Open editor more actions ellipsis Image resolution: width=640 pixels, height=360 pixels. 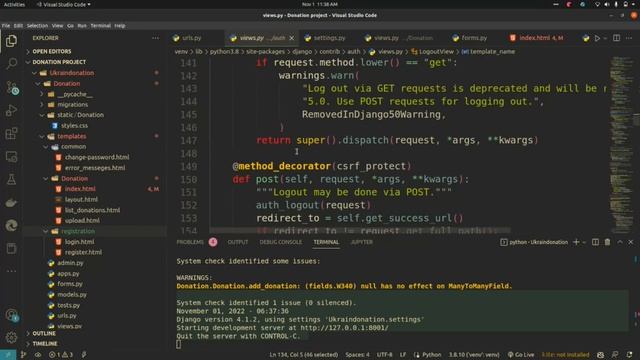(x=629, y=38)
